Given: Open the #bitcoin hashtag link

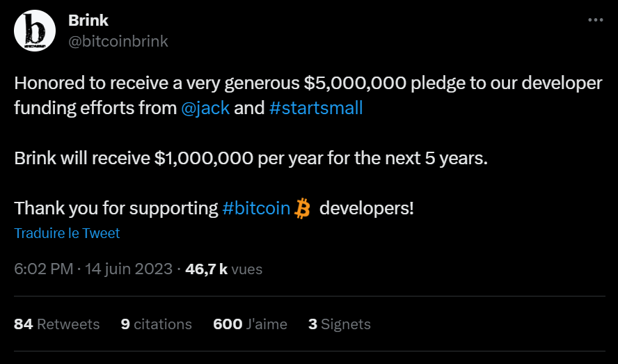Looking at the screenshot, I should 256,208.
